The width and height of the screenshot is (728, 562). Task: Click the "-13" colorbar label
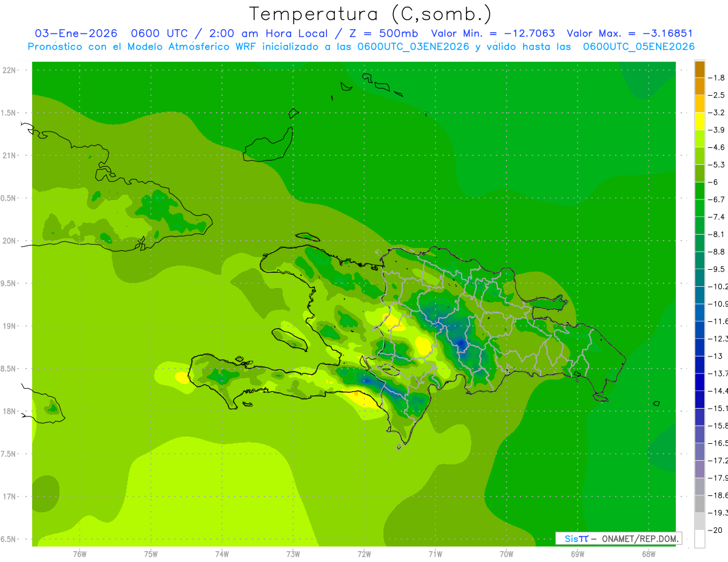[x=716, y=356]
